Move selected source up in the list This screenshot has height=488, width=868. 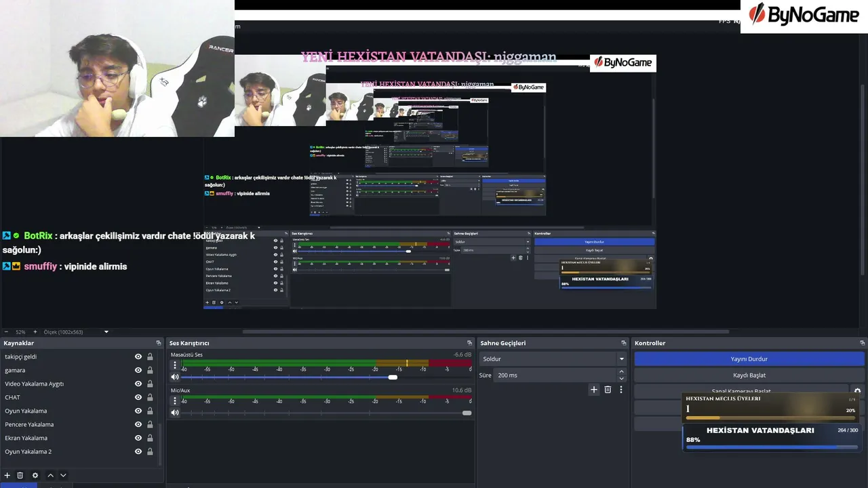coord(50,476)
